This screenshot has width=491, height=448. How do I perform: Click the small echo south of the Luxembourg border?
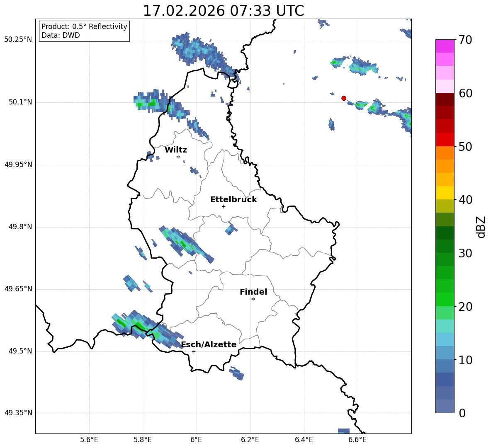(236, 373)
